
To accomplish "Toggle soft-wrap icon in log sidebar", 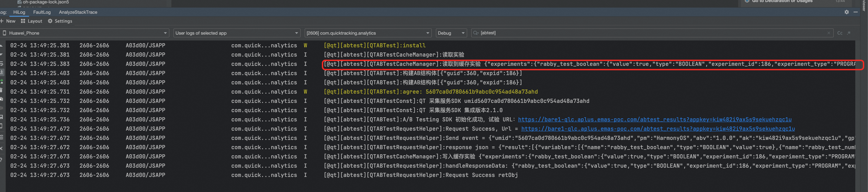I will [x=1, y=63].
